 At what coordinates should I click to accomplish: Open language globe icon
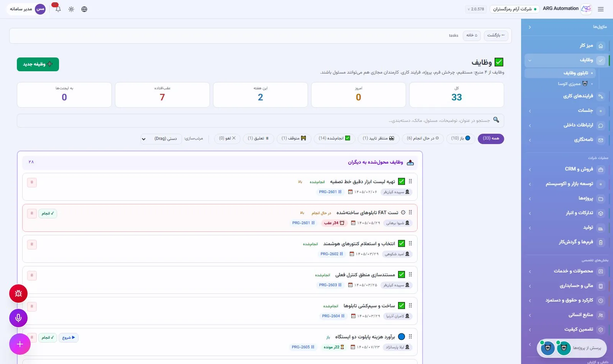click(x=84, y=9)
